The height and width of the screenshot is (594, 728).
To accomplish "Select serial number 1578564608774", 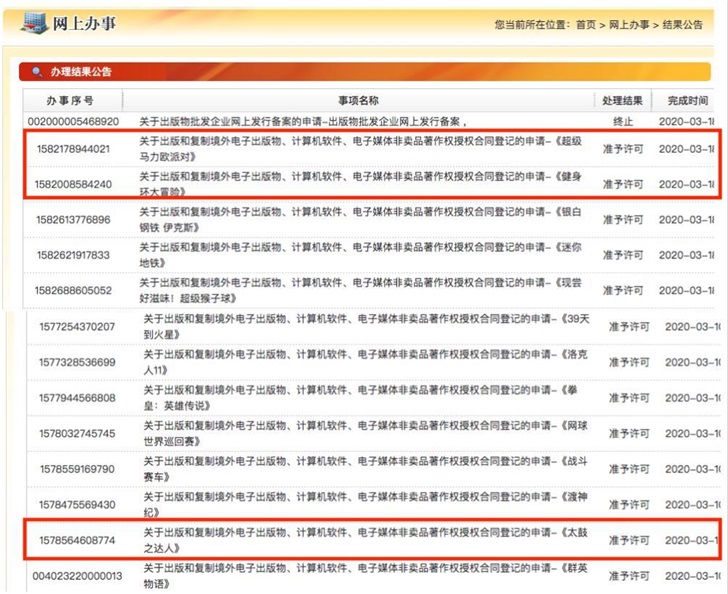I will [77, 540].
